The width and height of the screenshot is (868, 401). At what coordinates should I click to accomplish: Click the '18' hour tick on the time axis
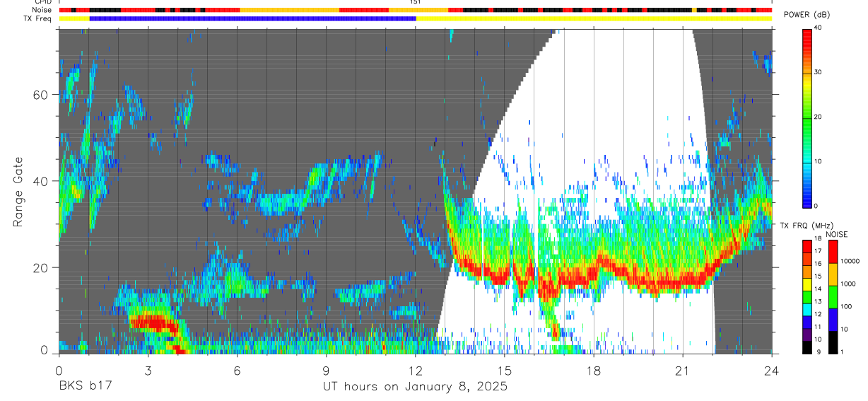point(594,370)
